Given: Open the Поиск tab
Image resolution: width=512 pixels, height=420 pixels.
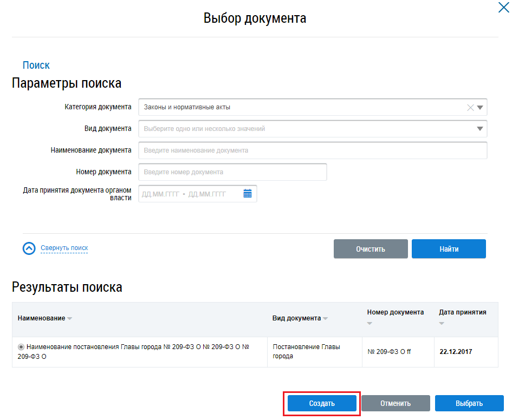Looking at the screenshot, I should pyautogui.click(x=36, y=65).
